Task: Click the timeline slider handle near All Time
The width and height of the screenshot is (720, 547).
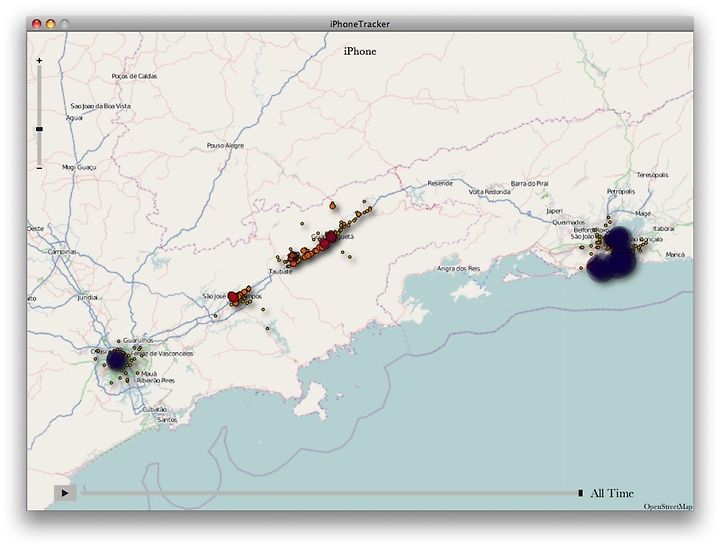Action: [x=580, y=493]
